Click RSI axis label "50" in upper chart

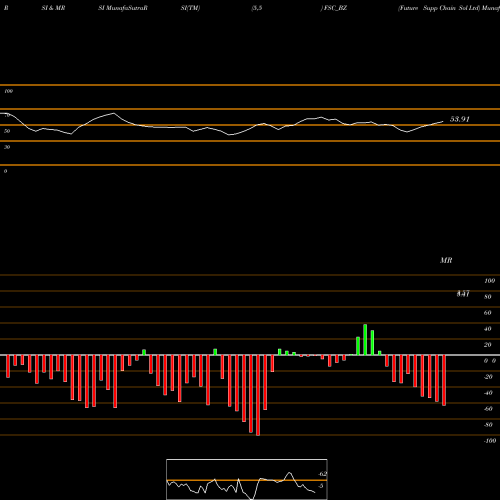(7, 131)
